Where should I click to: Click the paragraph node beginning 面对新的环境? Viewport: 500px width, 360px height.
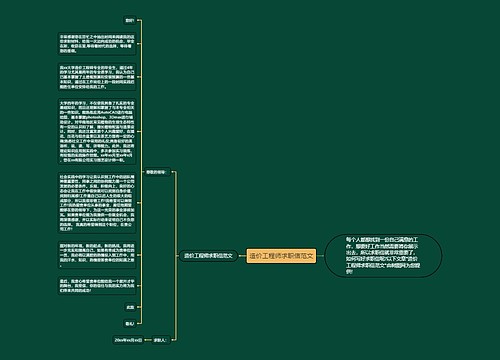(97, 255)
